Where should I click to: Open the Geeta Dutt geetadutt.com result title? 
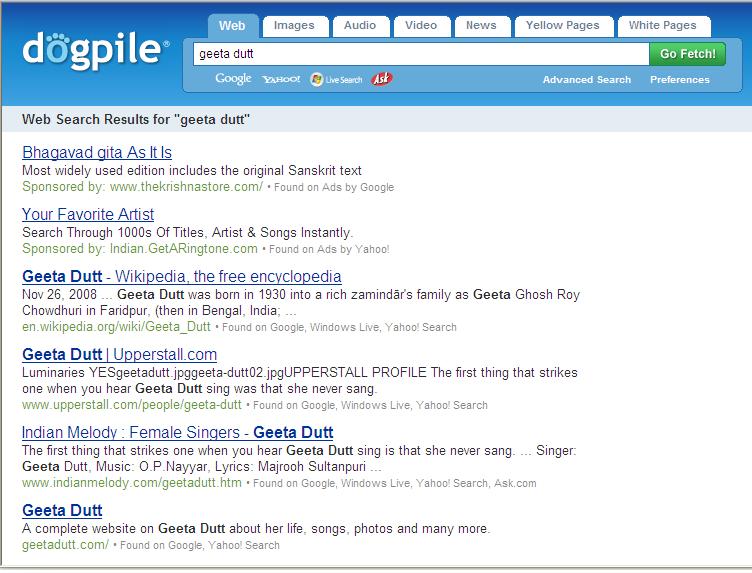click(x=62, y=511)
